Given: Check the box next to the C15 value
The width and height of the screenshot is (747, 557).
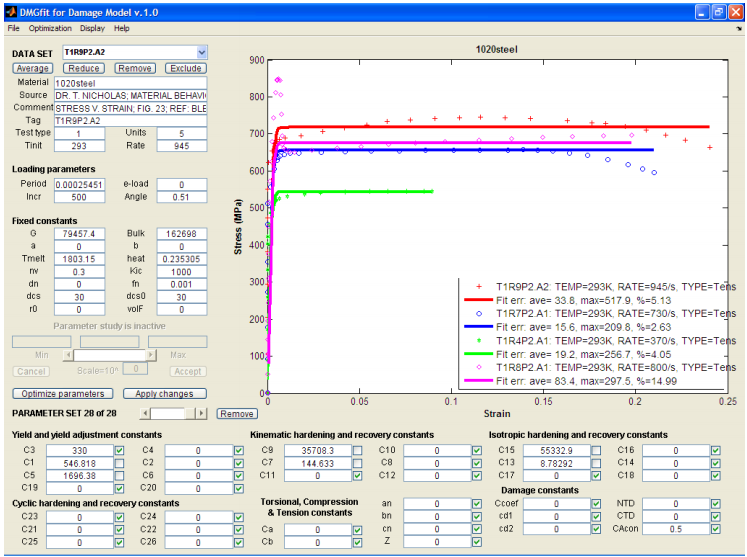Looking at the screenshot, I should [595, 450].
